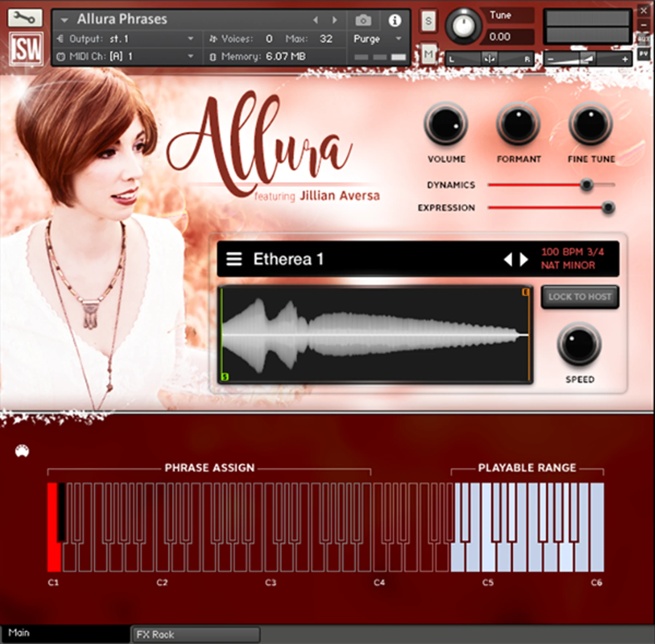Open the Output st. 1 dropdown
Viewport: 655px width, 644px height.
126,39
